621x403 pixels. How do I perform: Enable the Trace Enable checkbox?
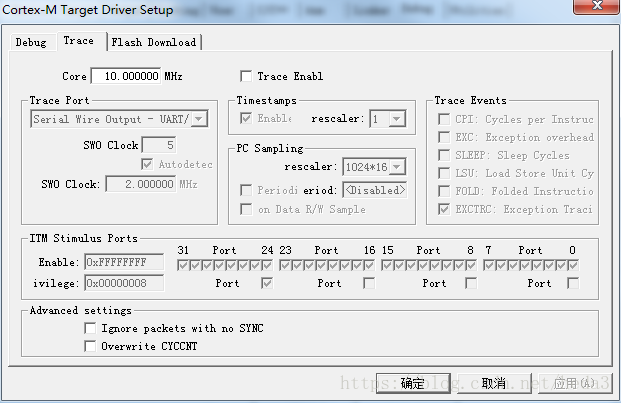(246, 76)
